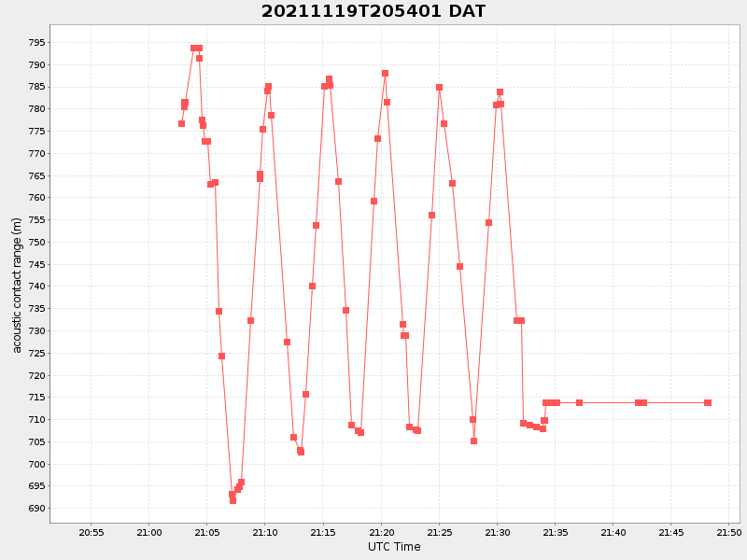Click the 'acoustic contact range (m)' axis label
747x560 pixels.
coord(17,285)
